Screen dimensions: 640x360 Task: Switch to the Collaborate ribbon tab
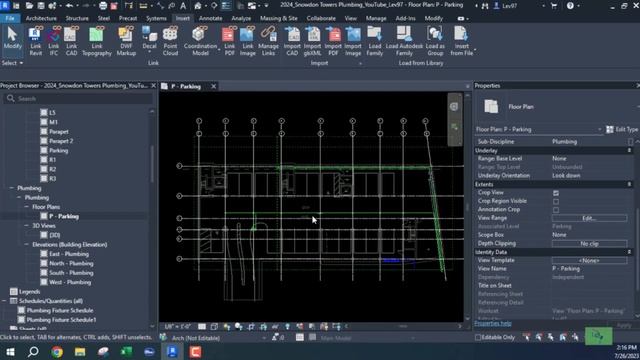tap(321, 18)
